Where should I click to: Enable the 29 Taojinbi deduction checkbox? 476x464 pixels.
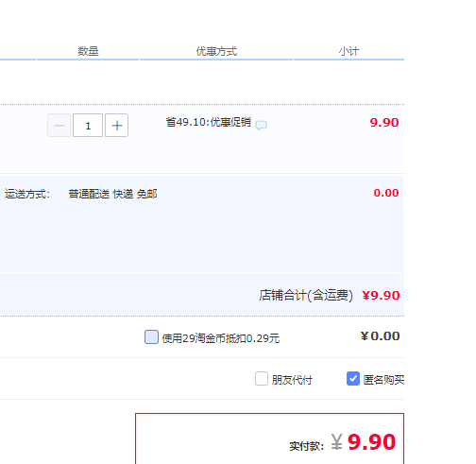point(151,337)
